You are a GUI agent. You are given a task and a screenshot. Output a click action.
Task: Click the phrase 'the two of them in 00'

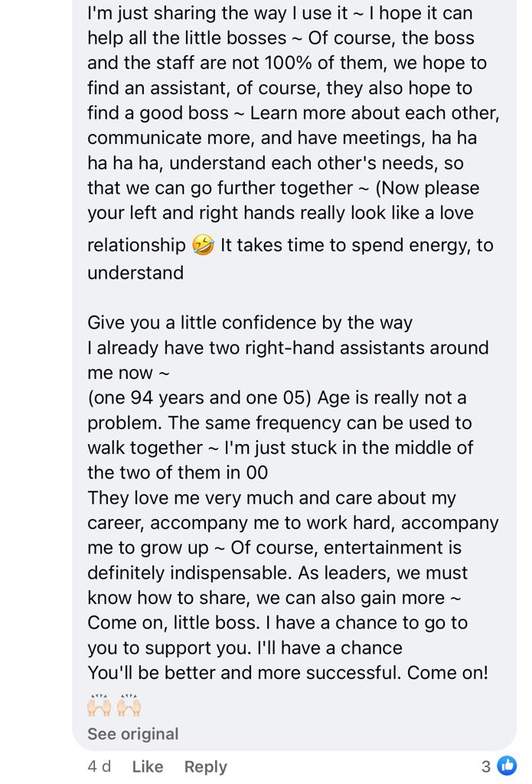pyautogui.click(x=178, y=472)
